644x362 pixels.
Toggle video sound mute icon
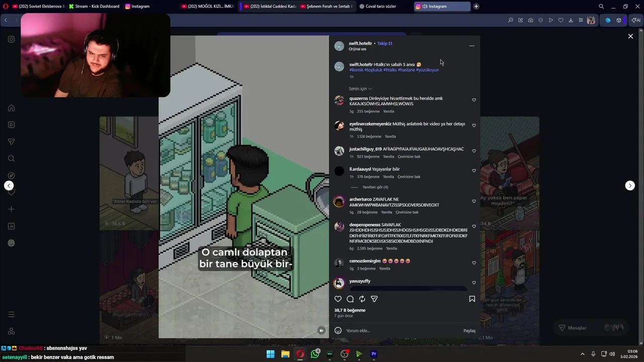[321, 330]
